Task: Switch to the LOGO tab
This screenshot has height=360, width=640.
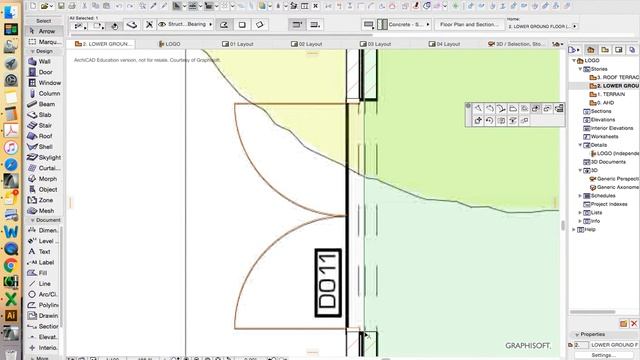Action: pyautogui.click(x=169, y=44)
